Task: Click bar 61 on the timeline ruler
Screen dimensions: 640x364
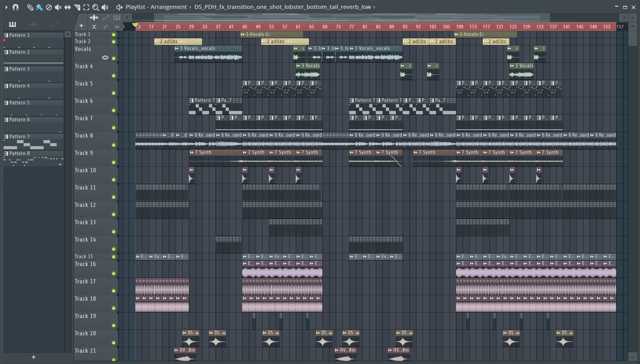Action: pos(298,27)
